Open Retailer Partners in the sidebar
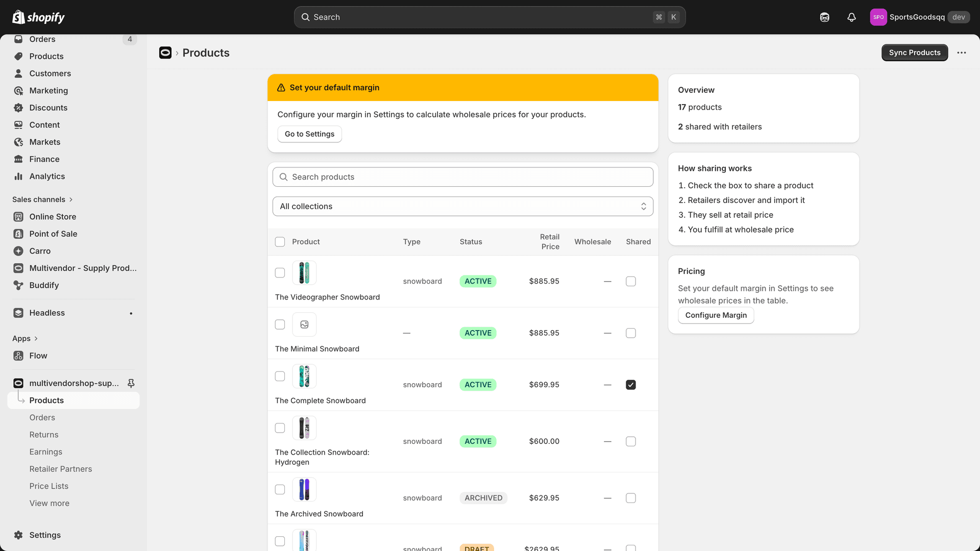980x551 pixels. click(x=61, y=469)
